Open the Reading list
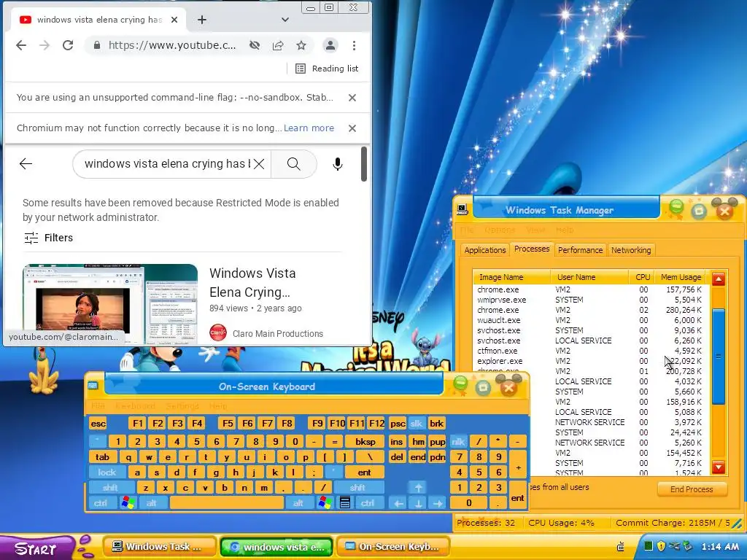This screenshot has width=747, height=560. click(327, 69)
